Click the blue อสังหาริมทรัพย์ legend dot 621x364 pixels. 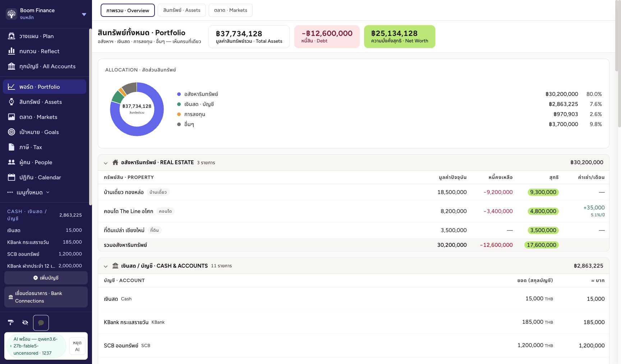tap(179, 94)
